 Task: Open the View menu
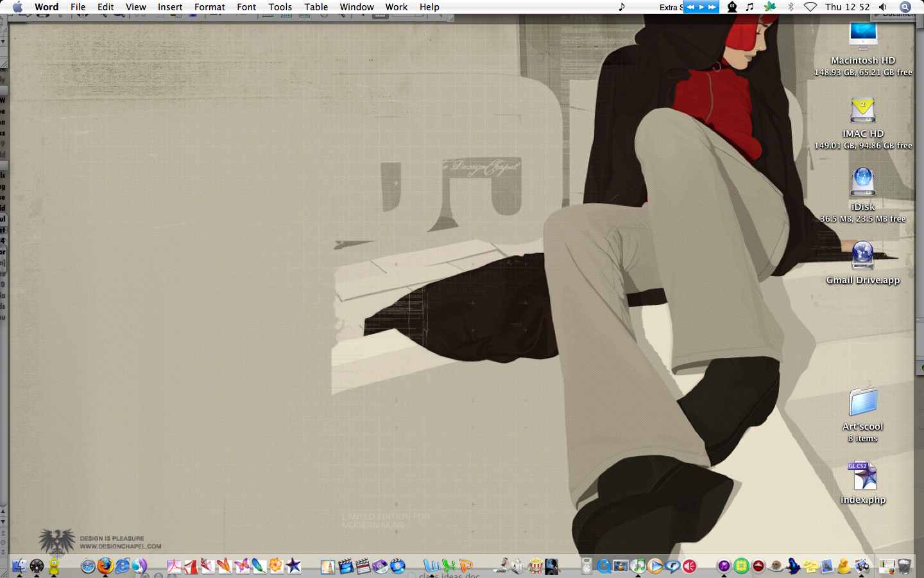tap(135, 7)
